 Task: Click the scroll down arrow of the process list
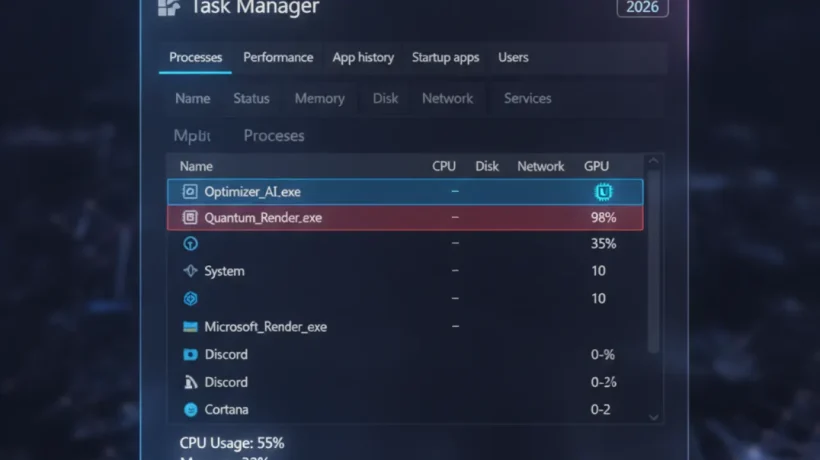654,417
